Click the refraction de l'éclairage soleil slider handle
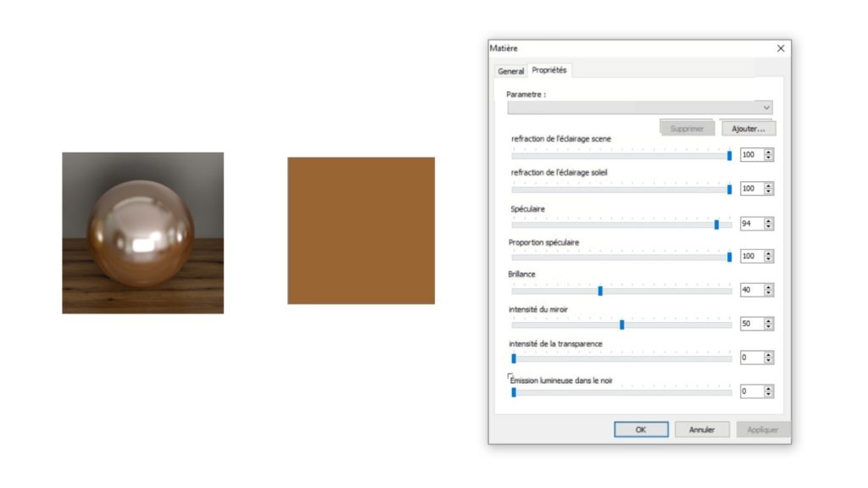The width and height of the screenshot is (868, 488). tap(729, 189)
